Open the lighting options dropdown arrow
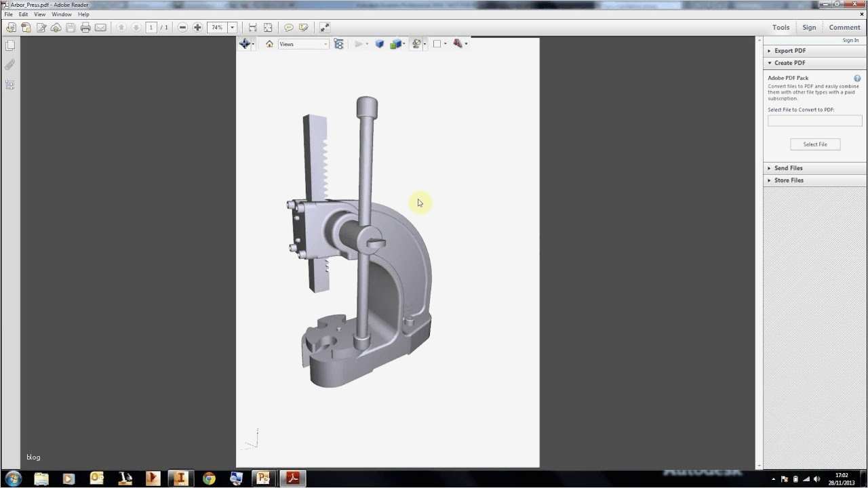This screenshot has width=868, height=488. (x=425, y=44)
